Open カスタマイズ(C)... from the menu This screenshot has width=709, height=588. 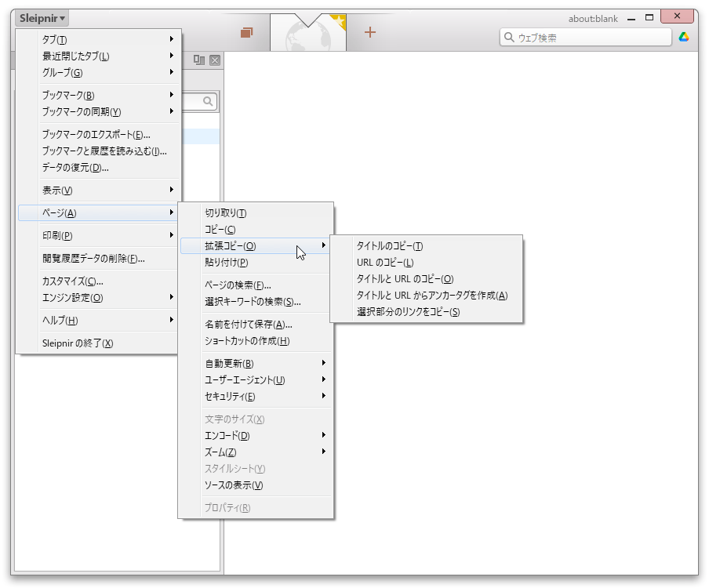(99, 281)
